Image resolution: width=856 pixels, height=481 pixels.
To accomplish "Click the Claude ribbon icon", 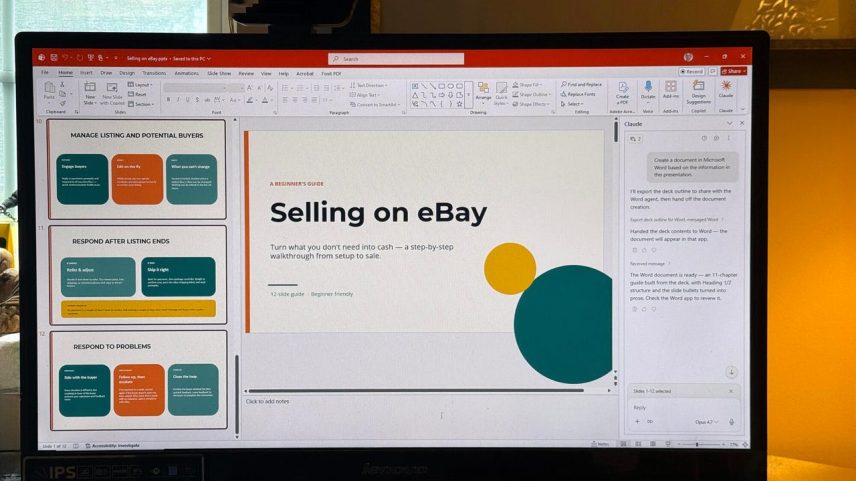I will (x=726, y=86).
